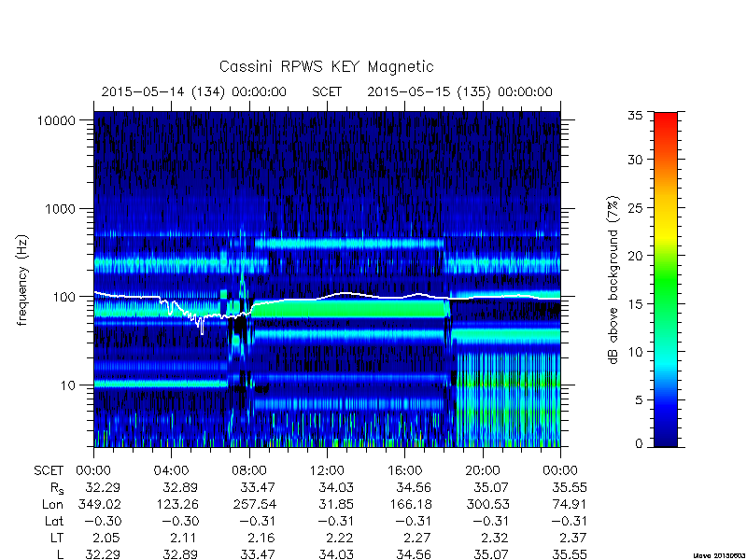Click the LT value "2.27"

[417, 539]
